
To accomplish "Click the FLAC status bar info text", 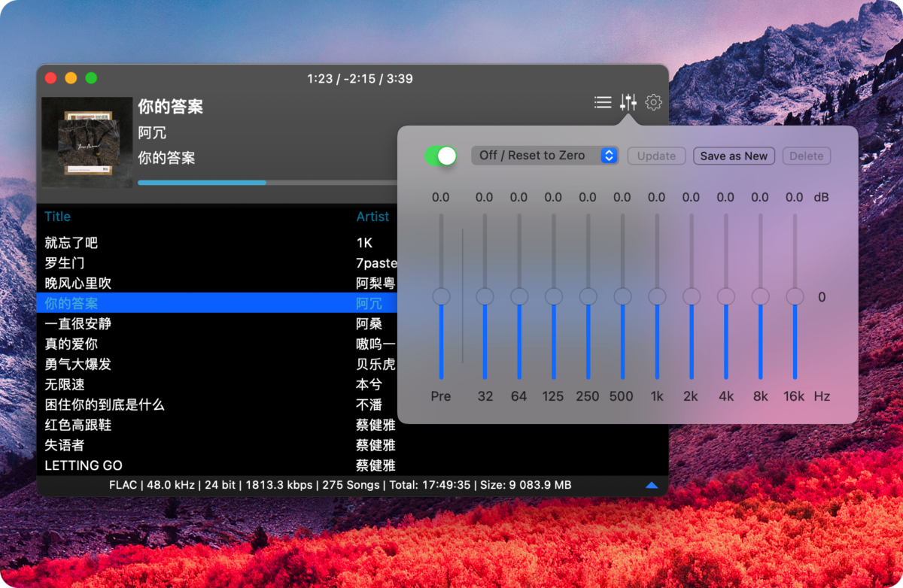I will point(340,485).
